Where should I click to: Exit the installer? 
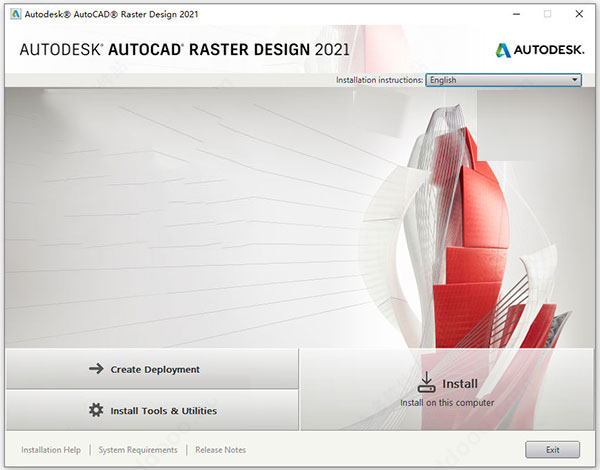pos(552,450)
